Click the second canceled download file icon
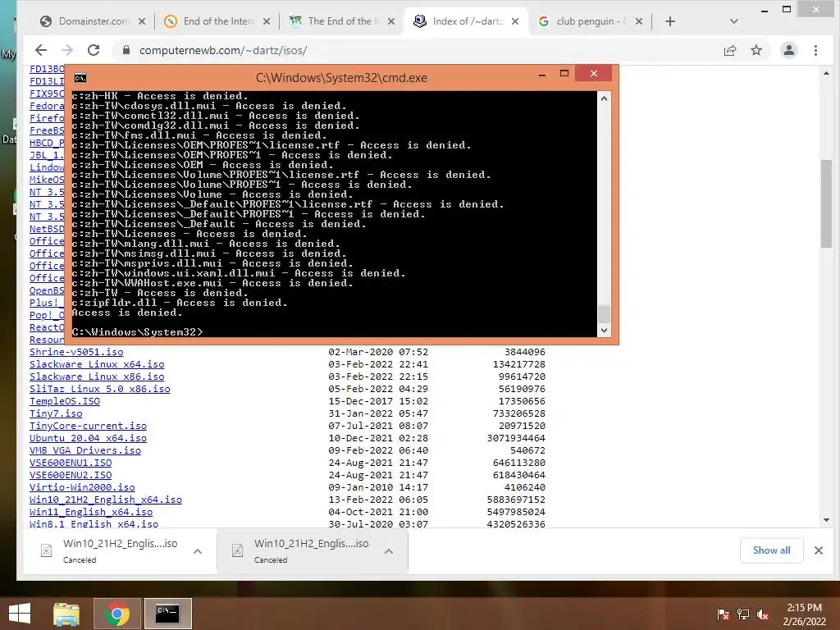840x630 pixels. coord(237,550)
